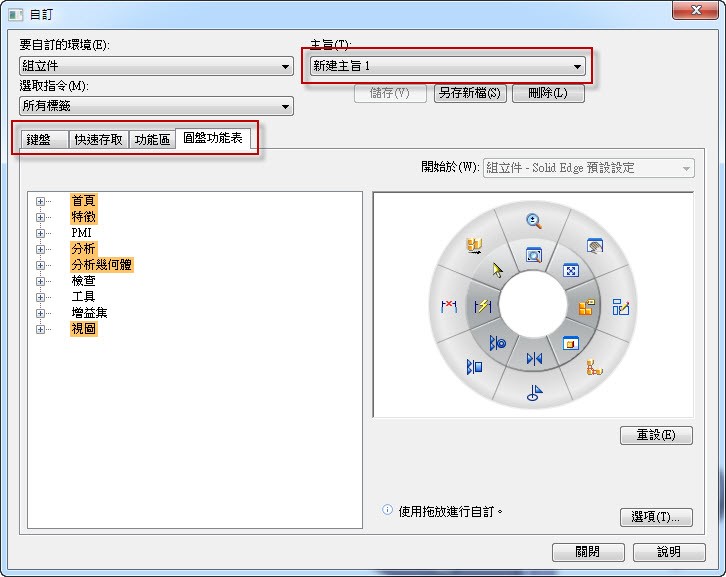Image resolution: width=726 pixels, height=577 pixels.
Task: Click the 重設(E) button
Action: pyautogui.click(x=656, y=435)
